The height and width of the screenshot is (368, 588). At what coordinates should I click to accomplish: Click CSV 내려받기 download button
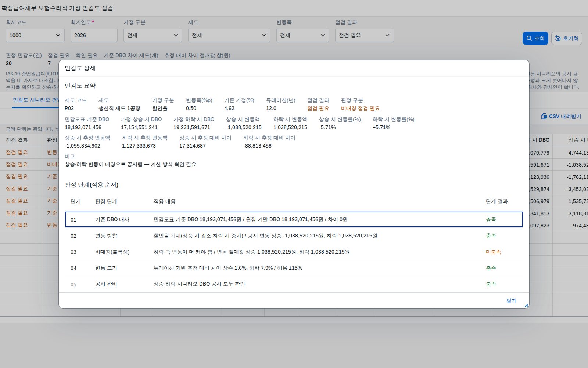click(561, 116)
